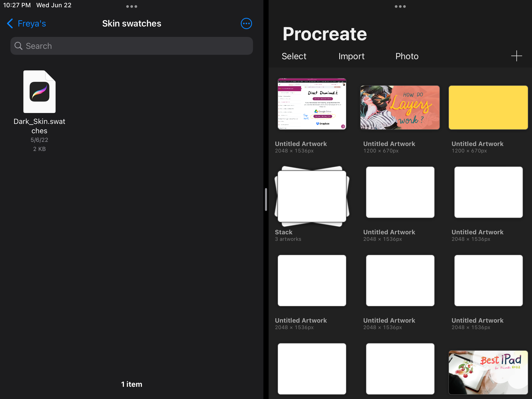Tap Freya's back link text
The image size is (532, 399).
coord(32,24)
